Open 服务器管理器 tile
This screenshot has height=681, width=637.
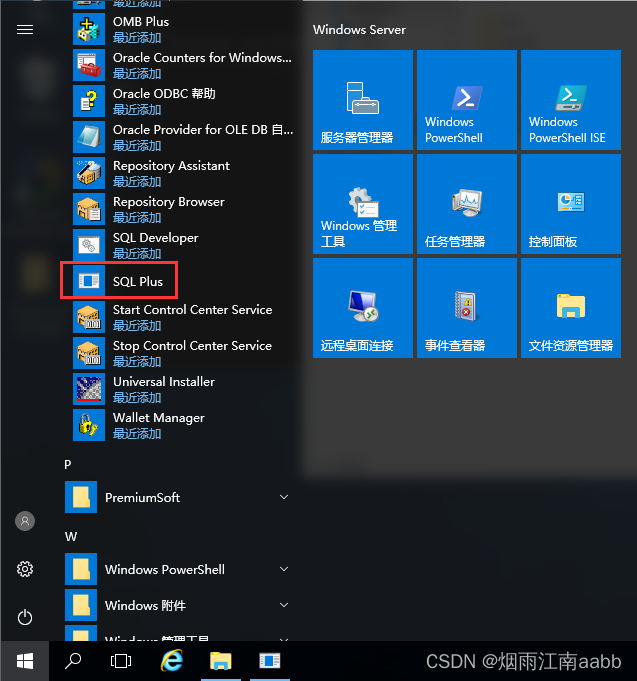(363, 100)
